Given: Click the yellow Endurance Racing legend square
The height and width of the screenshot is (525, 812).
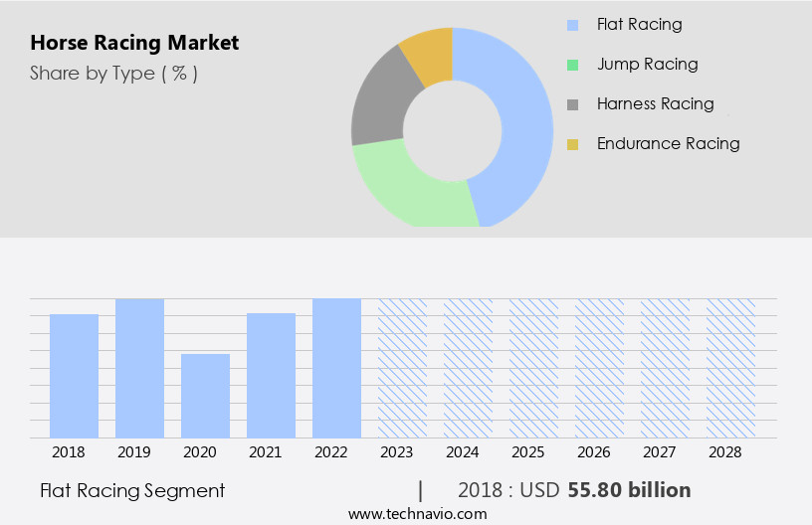Looking at the screenshot, I should tap(572, 144).
